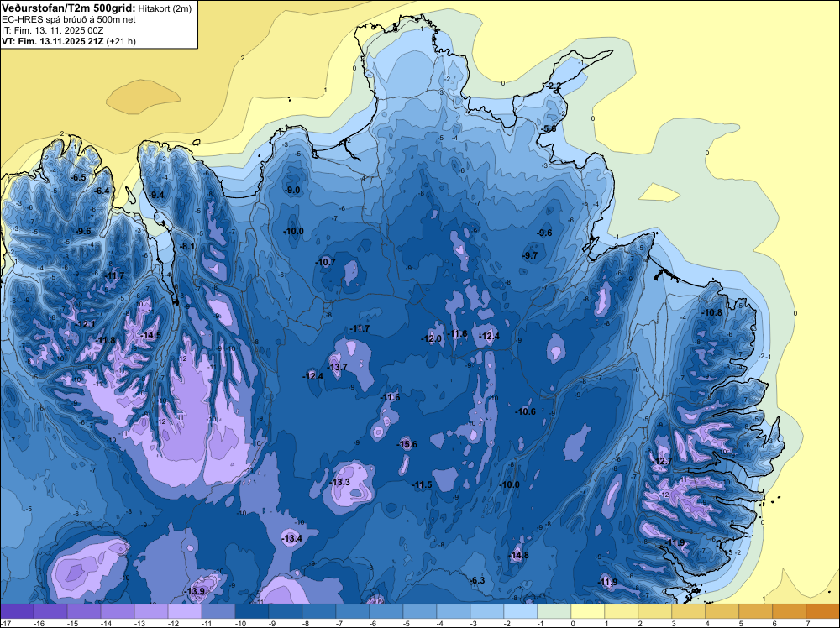Click the -2.2 temperature label
Image resolution: width=840 pixels, height=628 pixels.
(x=554, y=86)
